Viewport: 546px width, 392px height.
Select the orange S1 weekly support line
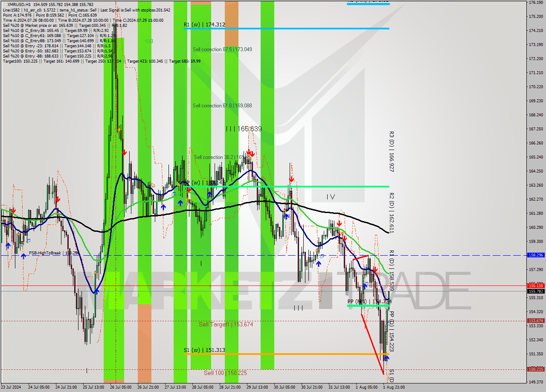pyautogui.click(x=286, y=354)
